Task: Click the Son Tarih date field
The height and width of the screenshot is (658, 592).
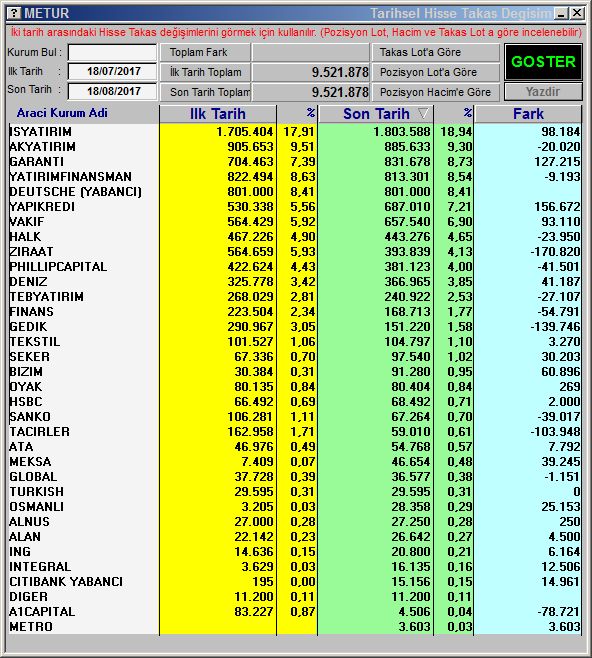Action: pos(112,91)
